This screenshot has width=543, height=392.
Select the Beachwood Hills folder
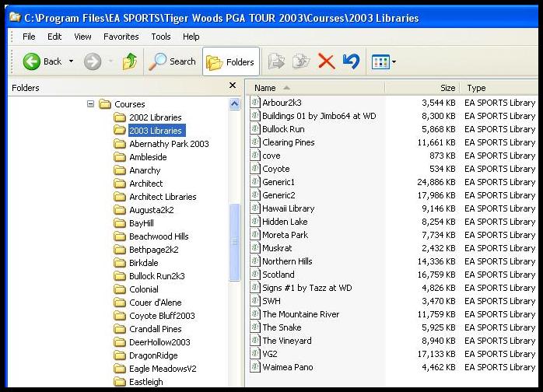[x=159, y=236]
